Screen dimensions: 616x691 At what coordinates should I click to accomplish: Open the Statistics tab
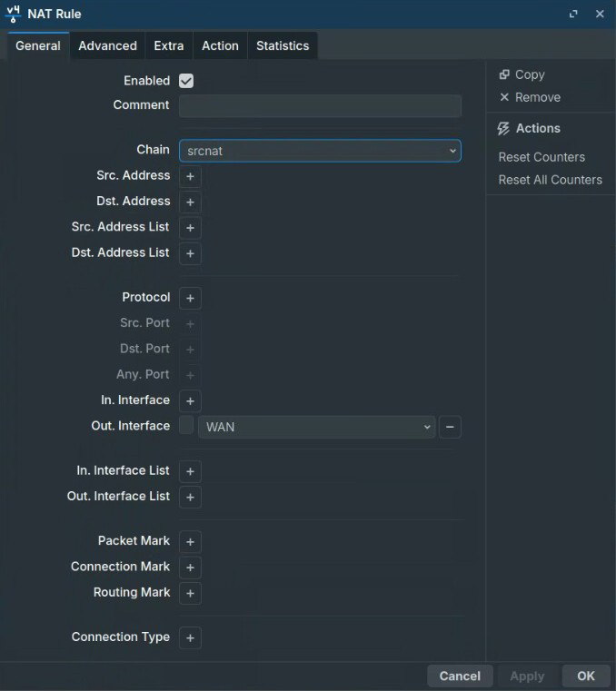[x=282, y=45]
